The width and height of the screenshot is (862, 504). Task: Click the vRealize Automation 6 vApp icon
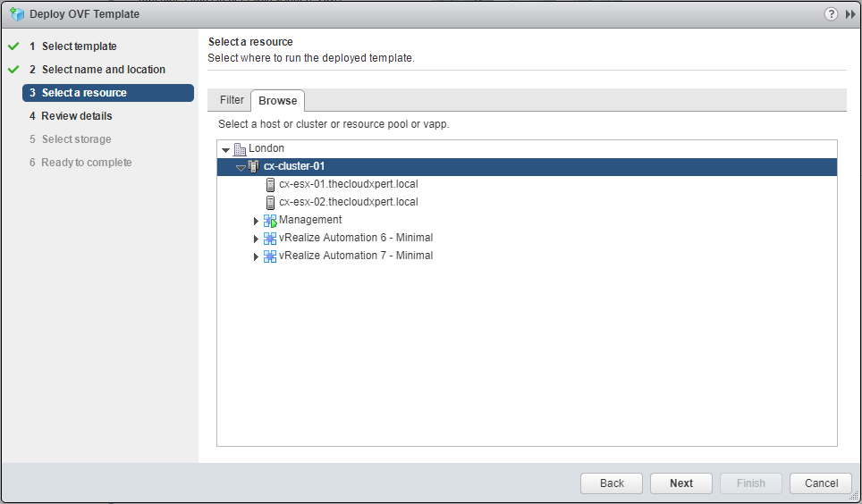click(x=270, y=239)
